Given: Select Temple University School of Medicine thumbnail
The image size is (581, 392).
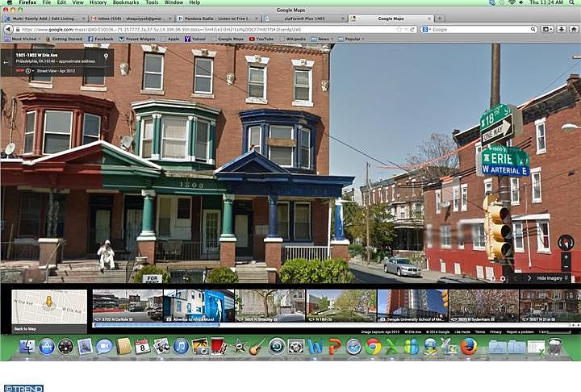Looking at the screenshot, I should pyautogui.click(x=412, y=306).
